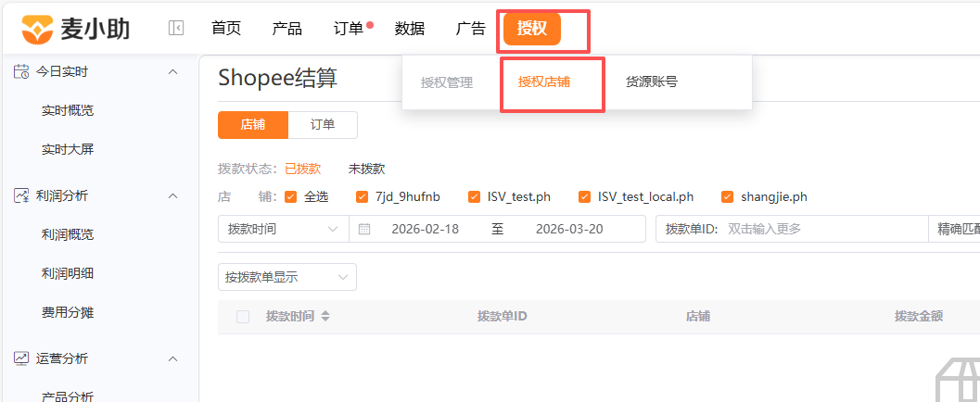Open 利润明细 in the sidebar
This screenshot has width=980, height=402.
pyautogui.click(x=68, y=273)
